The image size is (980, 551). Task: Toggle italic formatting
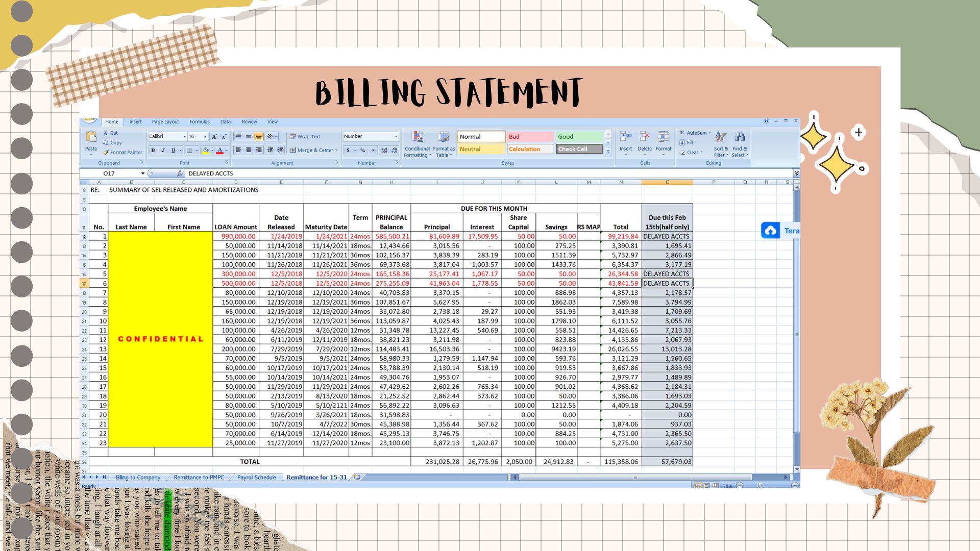[163, 150]
